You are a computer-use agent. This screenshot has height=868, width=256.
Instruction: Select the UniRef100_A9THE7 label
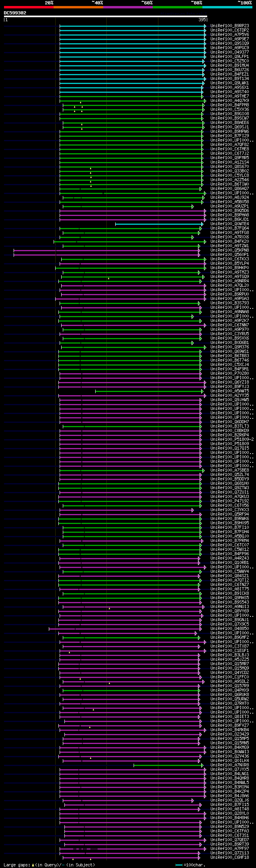230,96
